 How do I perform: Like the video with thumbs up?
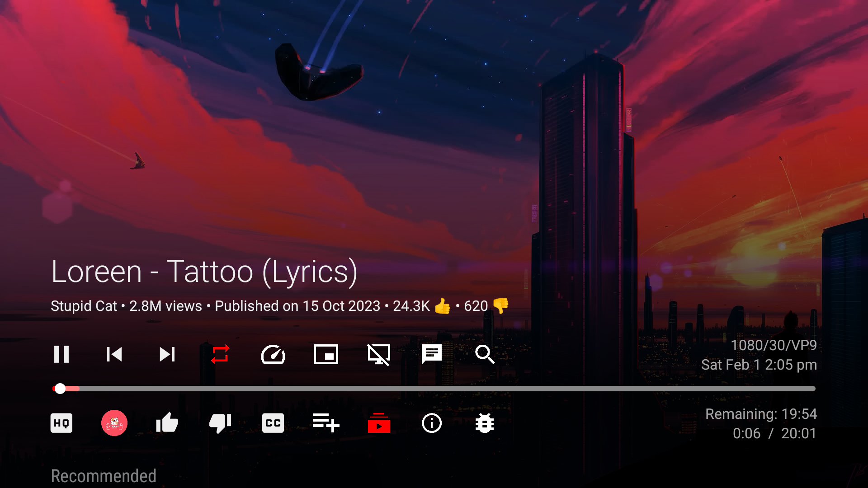click(x=167, y=423)
